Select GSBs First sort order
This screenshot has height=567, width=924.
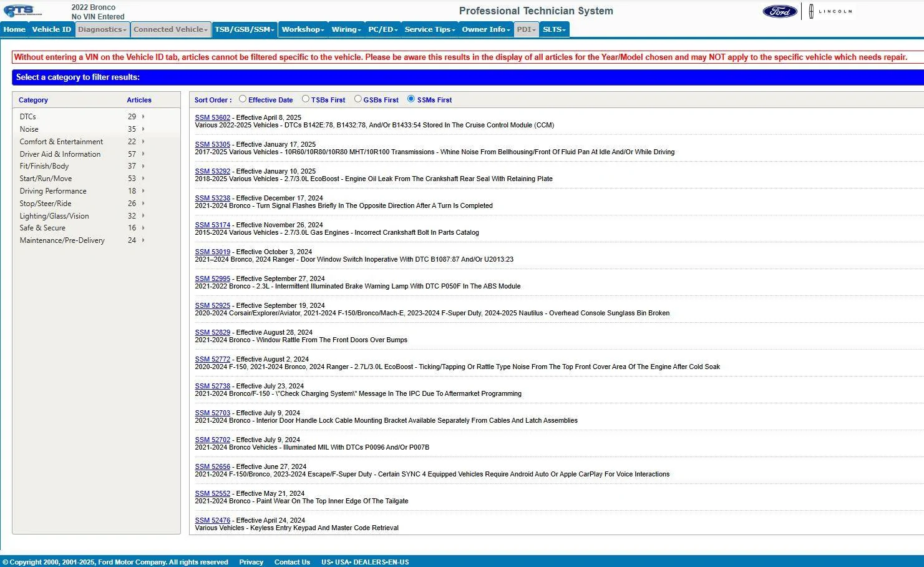(358, 99)
